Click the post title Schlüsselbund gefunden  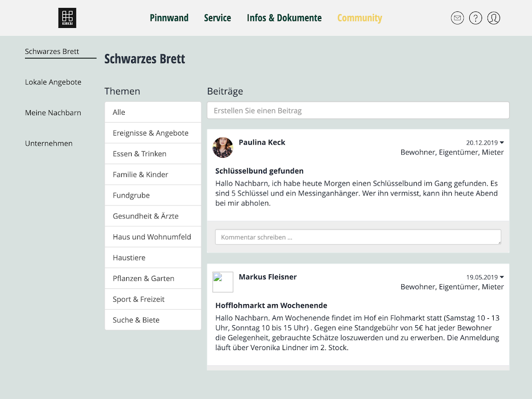[x=259, y=171]
